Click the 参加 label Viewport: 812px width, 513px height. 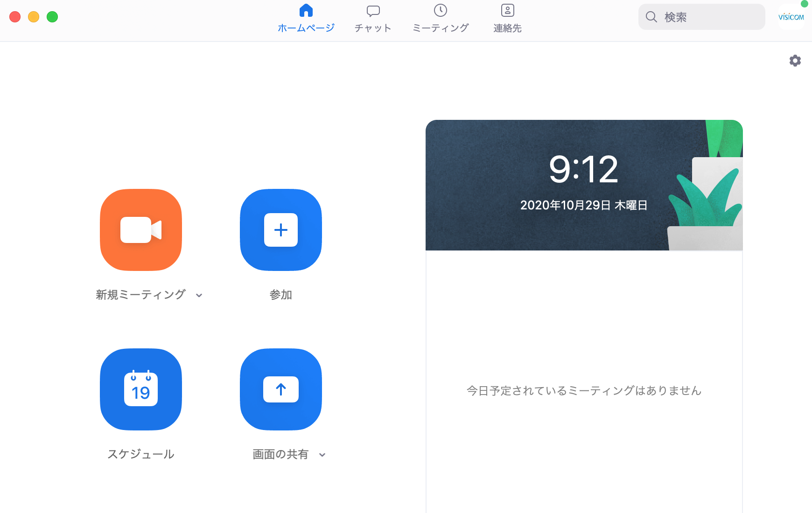point(281,295)
